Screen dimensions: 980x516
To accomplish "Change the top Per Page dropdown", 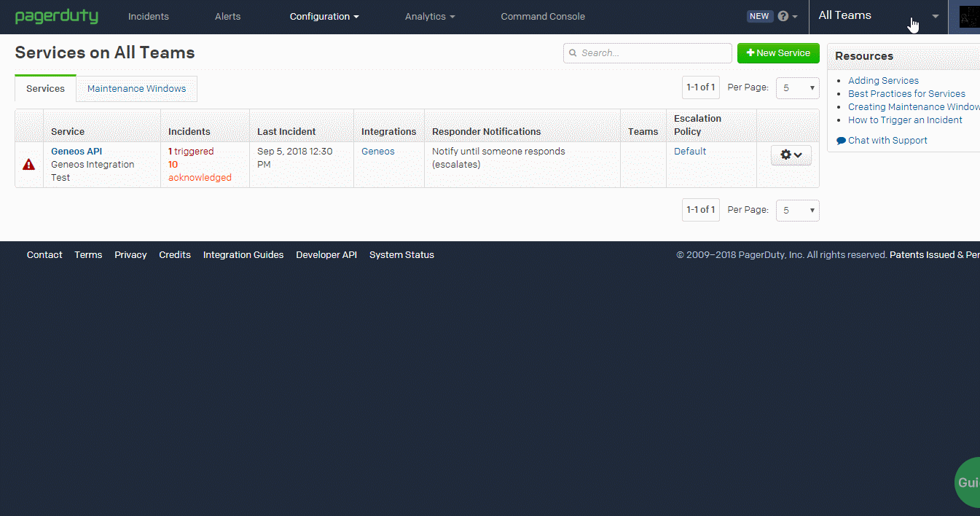I will click(798, 87).
